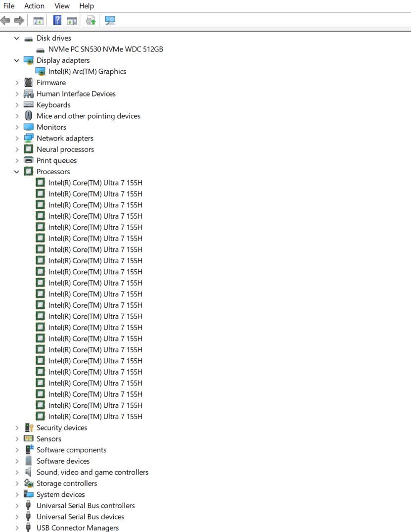Click the Print queues printer icon
The width and height of the screenshot is (411, 532).
29,160
